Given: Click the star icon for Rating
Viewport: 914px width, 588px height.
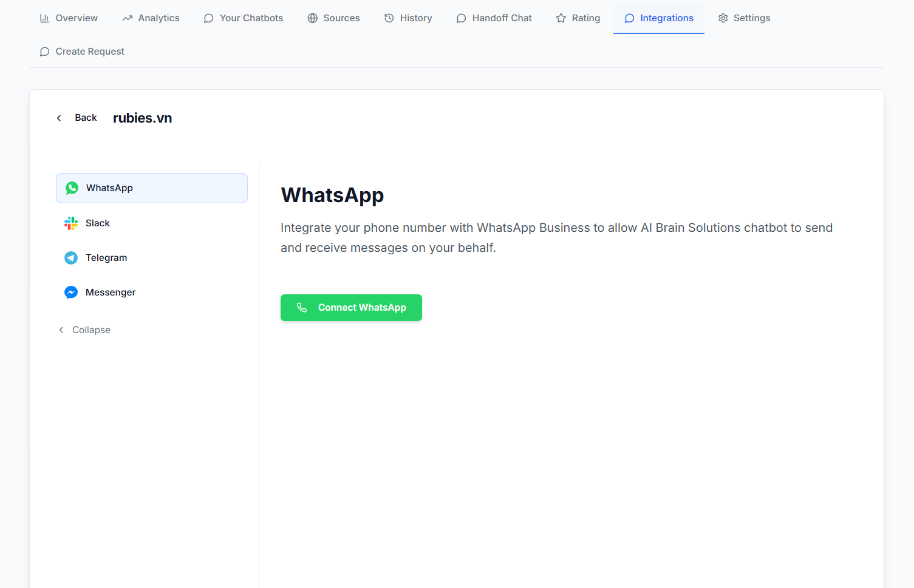Looking at the screenshot, I should click(x=561, y=18).
